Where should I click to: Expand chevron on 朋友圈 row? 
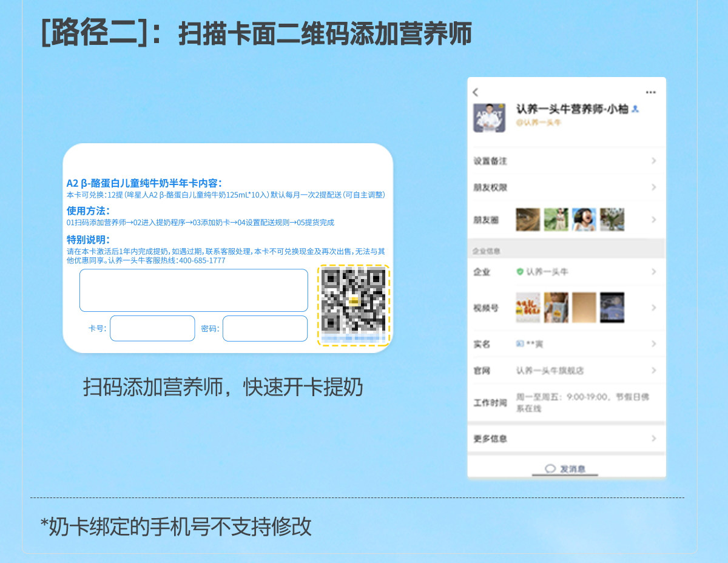654,220
